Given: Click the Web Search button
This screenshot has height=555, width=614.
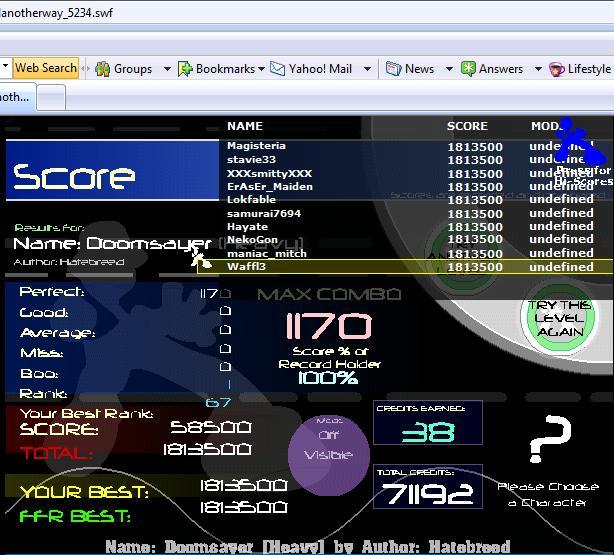Looking at the screenshot, I should pos(45,68).
